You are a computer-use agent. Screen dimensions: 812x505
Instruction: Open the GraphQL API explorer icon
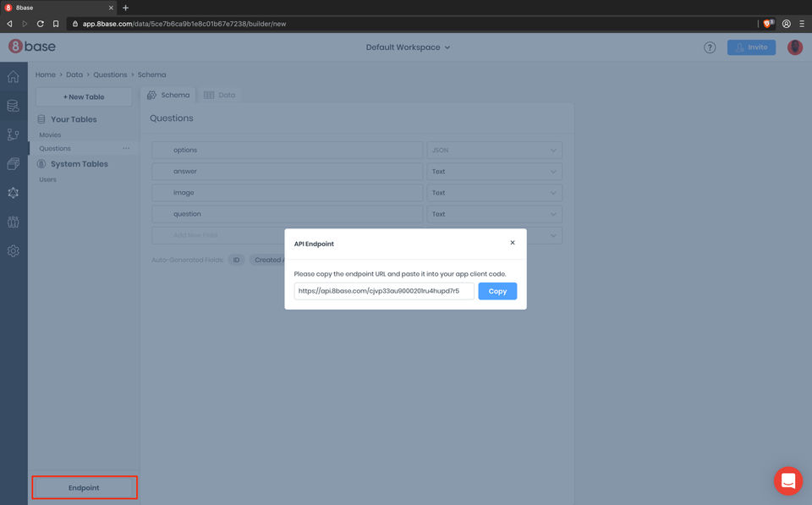point(14,193)
